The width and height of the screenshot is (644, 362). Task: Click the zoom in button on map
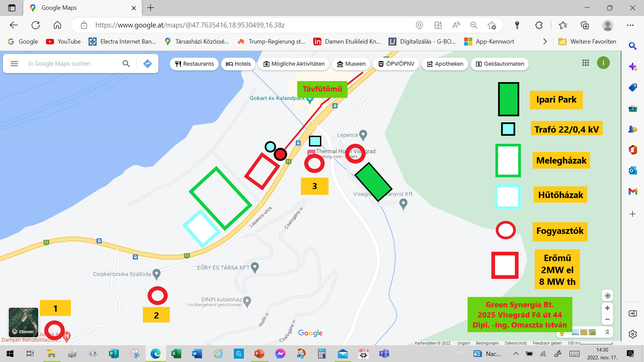[608, 308]
